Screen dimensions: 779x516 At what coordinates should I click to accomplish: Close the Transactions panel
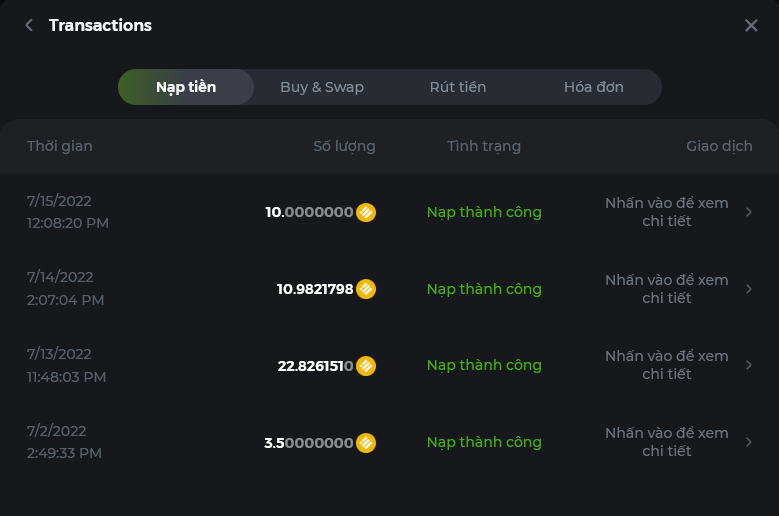coord(751,26)
